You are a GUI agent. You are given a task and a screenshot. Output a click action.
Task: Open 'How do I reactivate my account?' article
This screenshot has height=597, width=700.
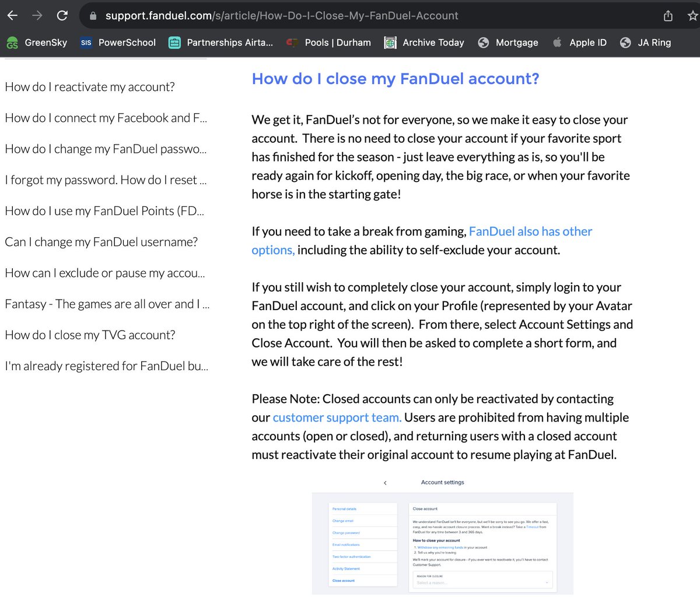click(x=90, y=87)
